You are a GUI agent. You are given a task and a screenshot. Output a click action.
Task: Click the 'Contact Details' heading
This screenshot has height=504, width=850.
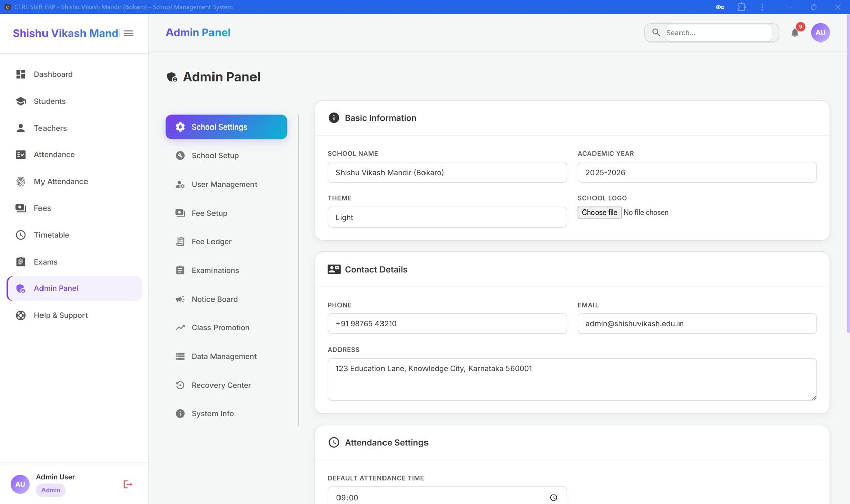(x=376, y=270)
